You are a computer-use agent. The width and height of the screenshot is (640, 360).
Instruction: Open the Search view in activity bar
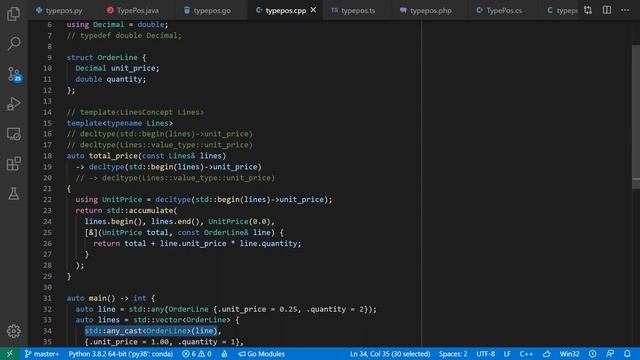(x=13, y=43)
